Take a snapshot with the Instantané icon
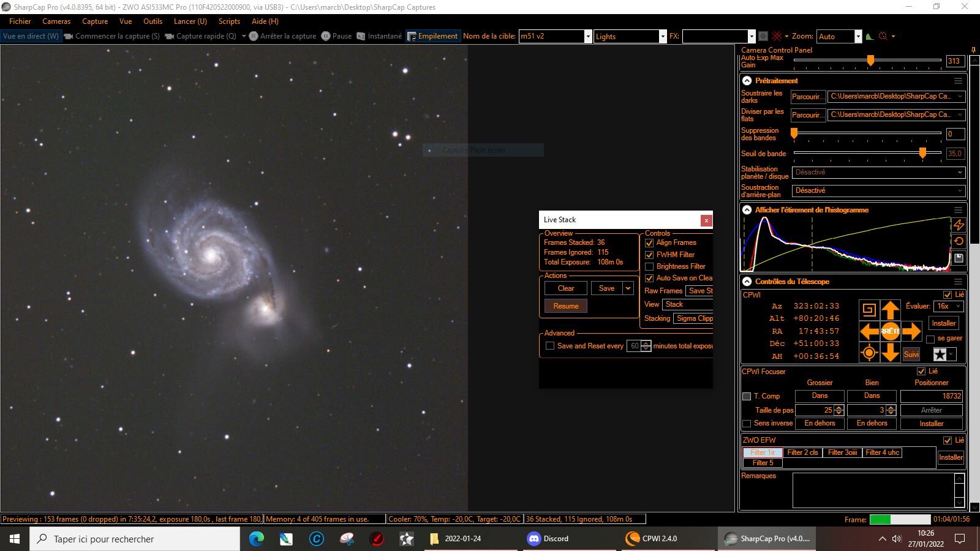This screenshot has width=980, height=551. pyautogui.click(x=361, y=36)
